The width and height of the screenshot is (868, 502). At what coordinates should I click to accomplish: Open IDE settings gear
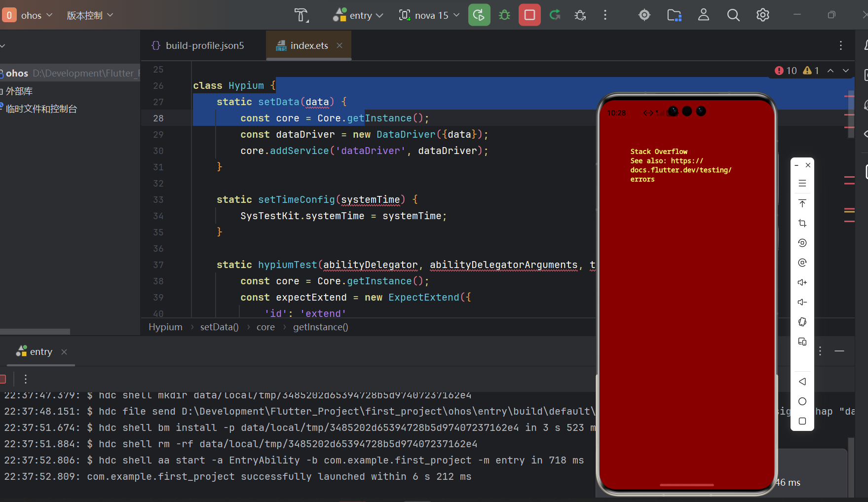[763, 15]
